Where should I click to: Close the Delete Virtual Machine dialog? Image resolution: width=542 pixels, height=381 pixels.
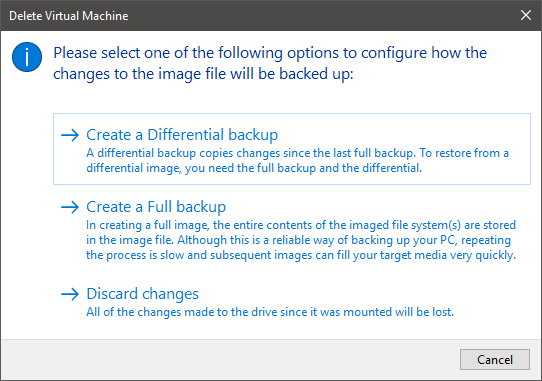coord(526,15)
